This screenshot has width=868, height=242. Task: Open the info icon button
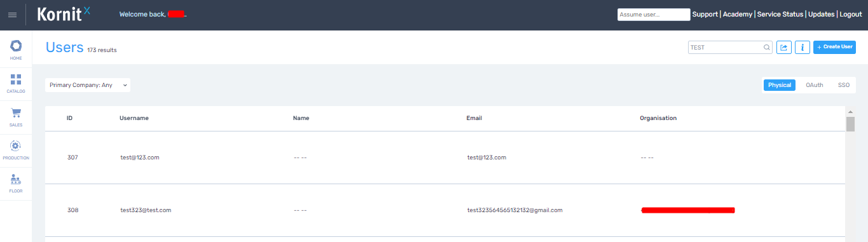[803, 47]
